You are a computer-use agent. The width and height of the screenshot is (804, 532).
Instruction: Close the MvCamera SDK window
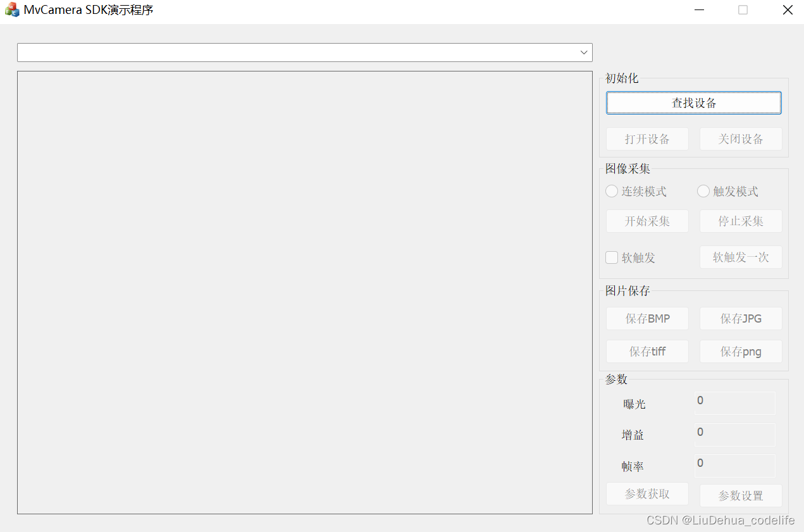click(x=788, y=10)
